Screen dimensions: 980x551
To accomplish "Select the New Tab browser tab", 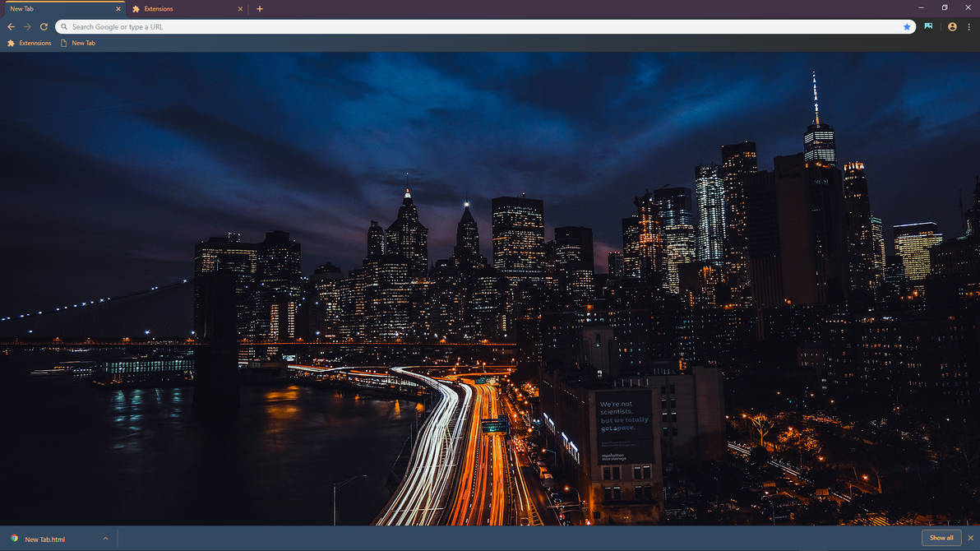I will point(58,8).
